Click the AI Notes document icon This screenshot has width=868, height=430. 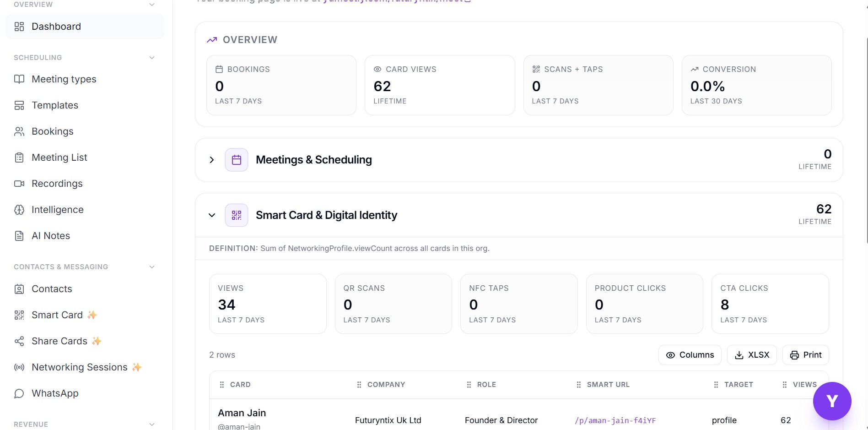[x=19, y=236]
